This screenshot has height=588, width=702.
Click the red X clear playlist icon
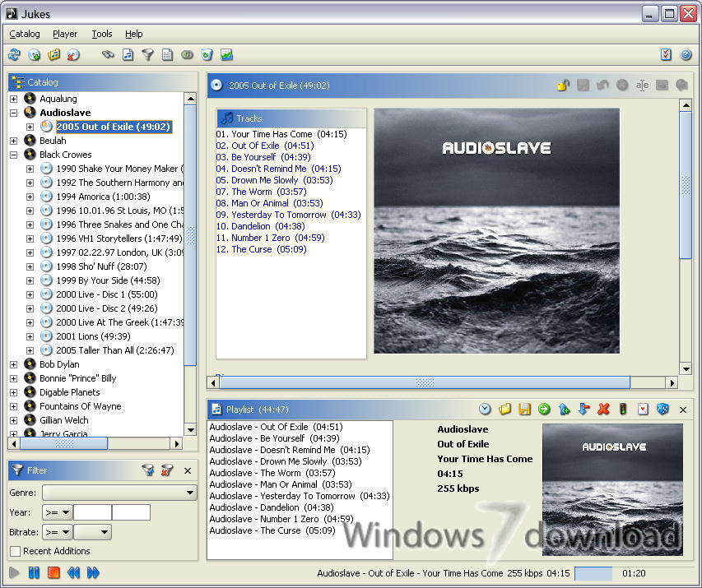pyautogui.click(x=603, y=409)
